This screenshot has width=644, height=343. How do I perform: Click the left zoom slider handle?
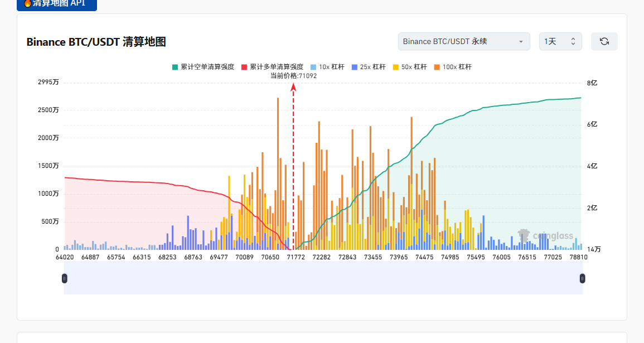pyautogui.click(x=65, y=278)
